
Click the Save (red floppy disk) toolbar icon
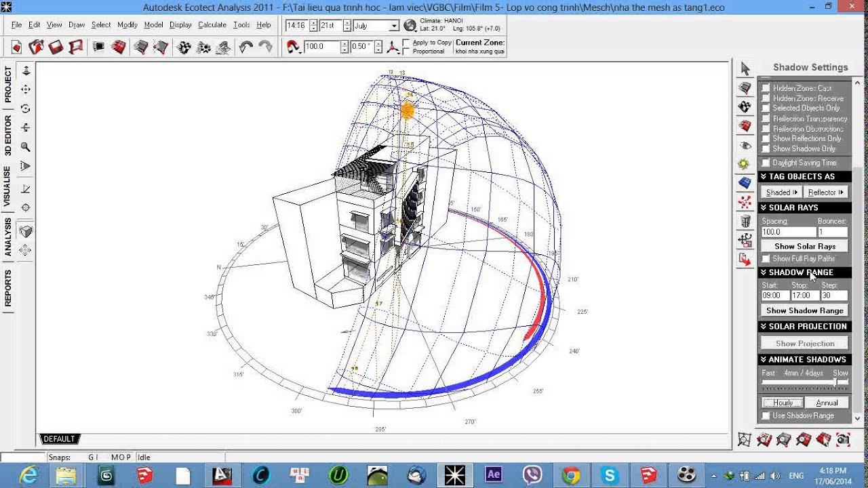coord(56,47)
